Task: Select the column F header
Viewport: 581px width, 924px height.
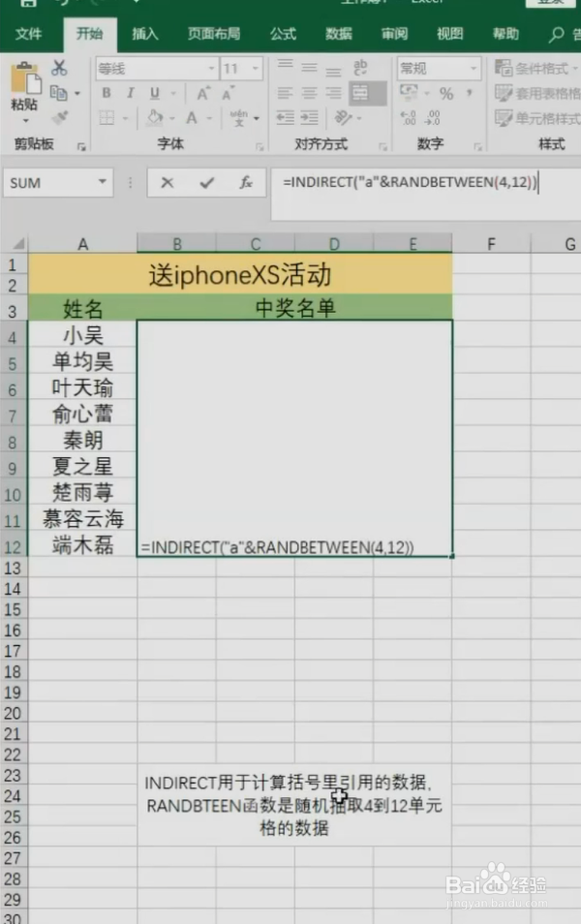Action: click(x=491, y=244)
